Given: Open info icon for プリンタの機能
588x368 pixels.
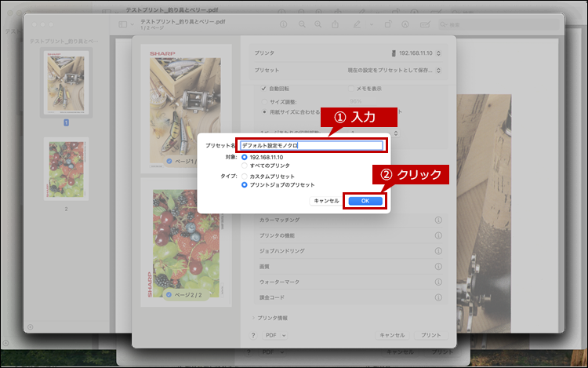Looking at the screenshot, I should [x=438, y=235].
